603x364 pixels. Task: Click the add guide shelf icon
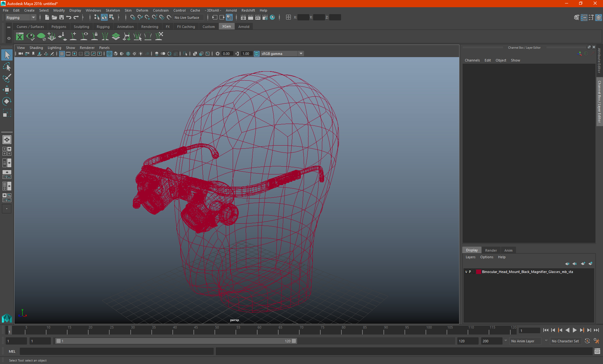(x=73, y=37)
